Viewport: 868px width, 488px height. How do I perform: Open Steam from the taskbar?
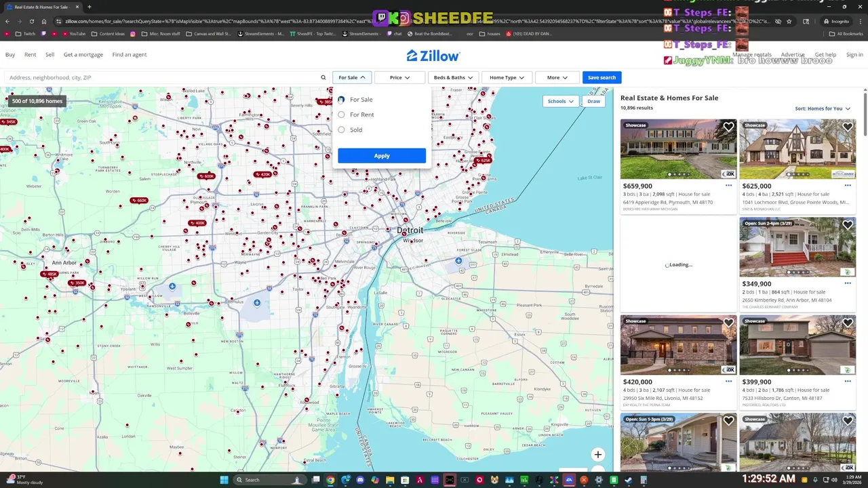(x=629, y=480)
